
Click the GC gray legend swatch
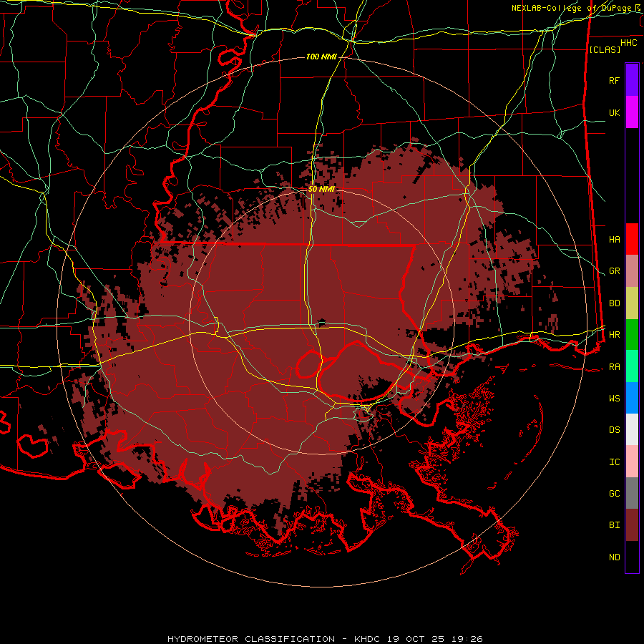pos(632,493)
